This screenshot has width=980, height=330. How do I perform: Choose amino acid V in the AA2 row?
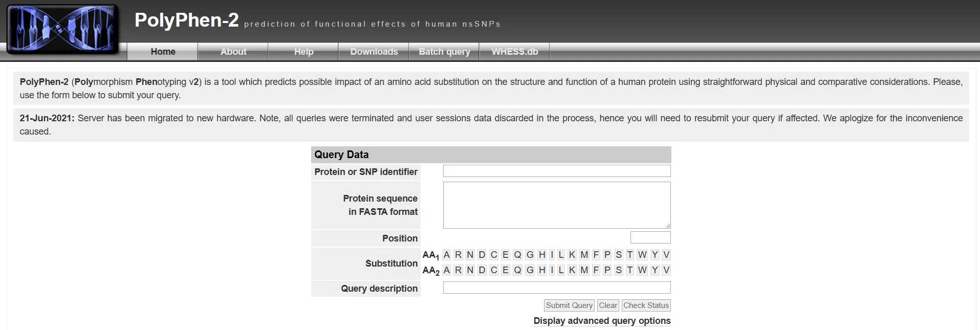666,270
